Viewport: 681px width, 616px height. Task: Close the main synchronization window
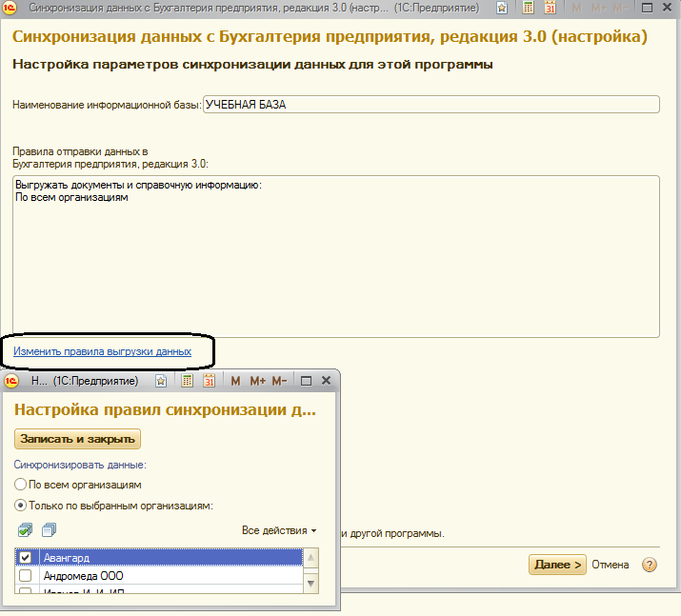(x=667, y=8)
